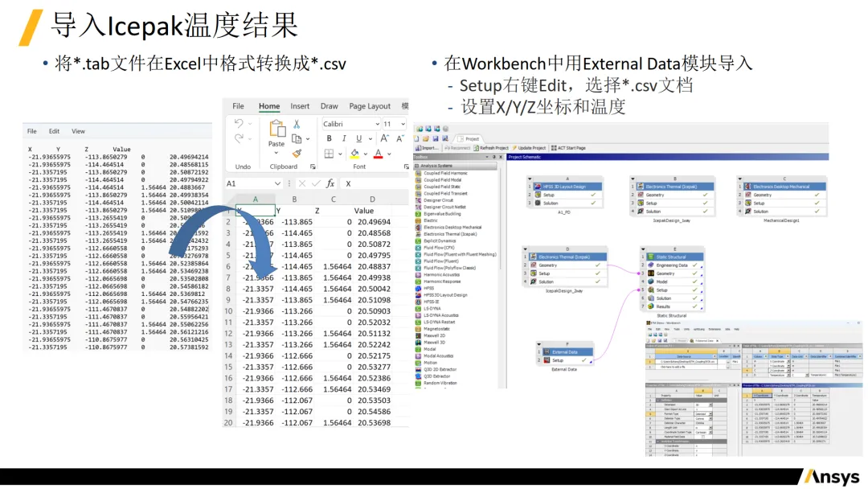Screen dimensions: 868x489
Task: Open the Notepad File menu
Action: [32, 131]
